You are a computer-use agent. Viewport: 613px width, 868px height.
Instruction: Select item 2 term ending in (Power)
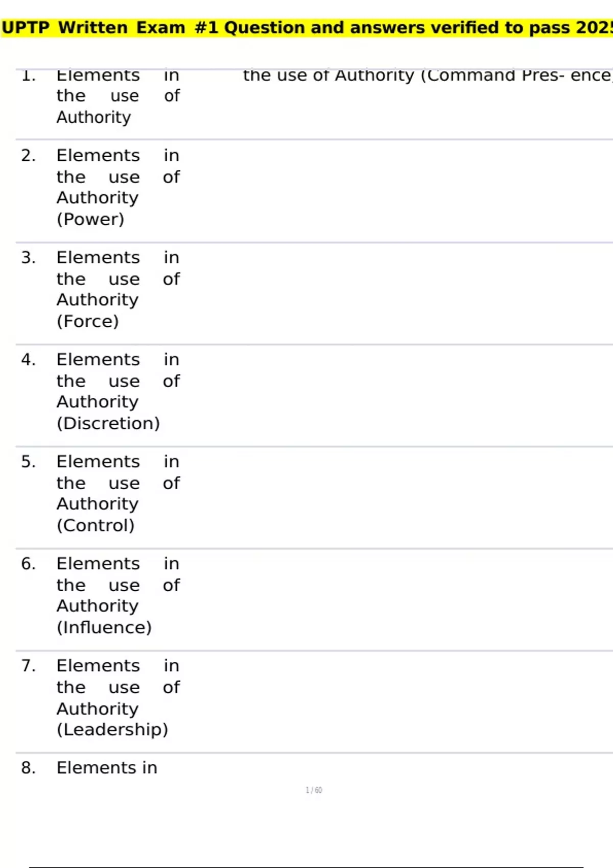pyautogui.click(x=118, y=187)
